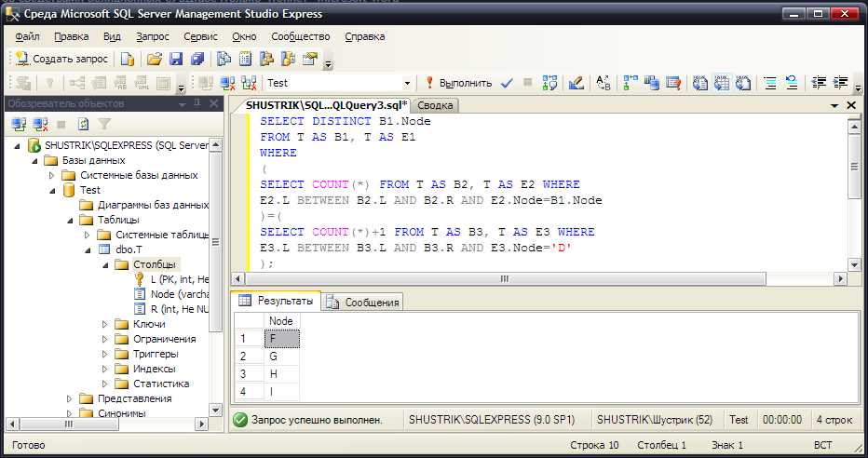The height and width of the screenshot is (458, 868).
Task: Expand the Системные базы данных folder
Action: (x=51, y=175)
